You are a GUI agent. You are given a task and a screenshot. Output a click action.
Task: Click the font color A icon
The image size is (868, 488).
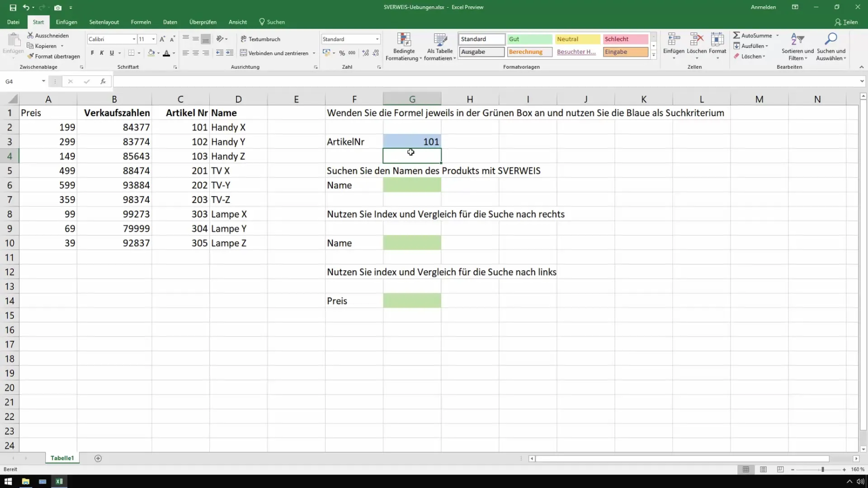[166, 53]
